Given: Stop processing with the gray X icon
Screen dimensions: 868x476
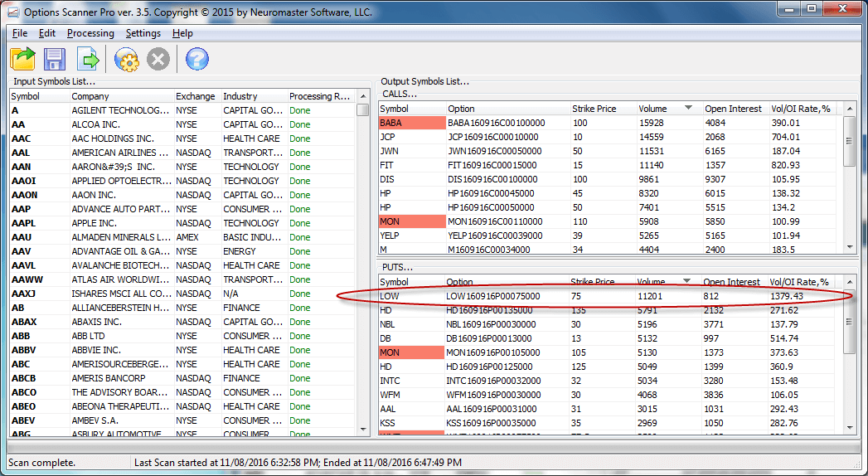Looking at the screenshot, I should click(158, 59).
